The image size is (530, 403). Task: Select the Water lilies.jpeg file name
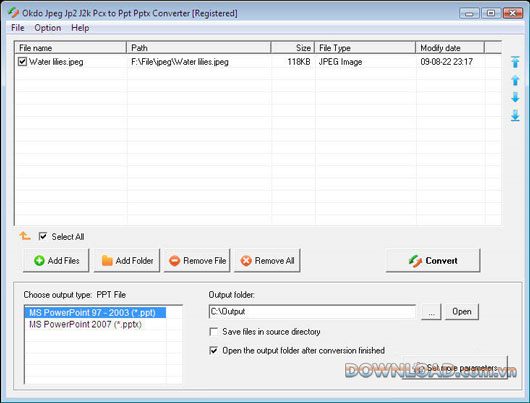coord(56,62)
